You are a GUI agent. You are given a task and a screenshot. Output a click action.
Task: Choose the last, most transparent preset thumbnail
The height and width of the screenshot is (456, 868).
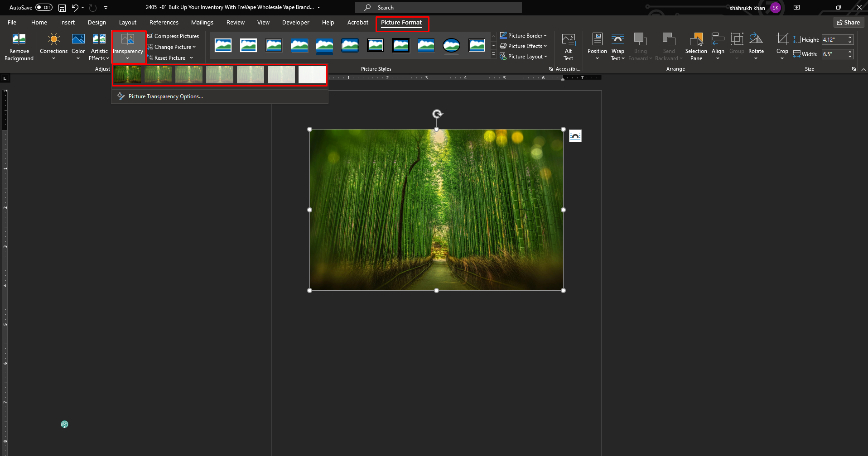click(312, 75)
